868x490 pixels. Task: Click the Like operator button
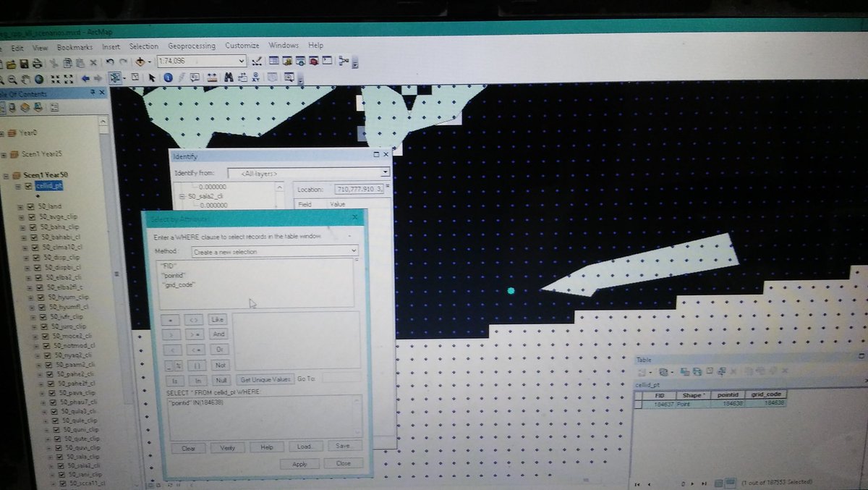click(218, 318)
